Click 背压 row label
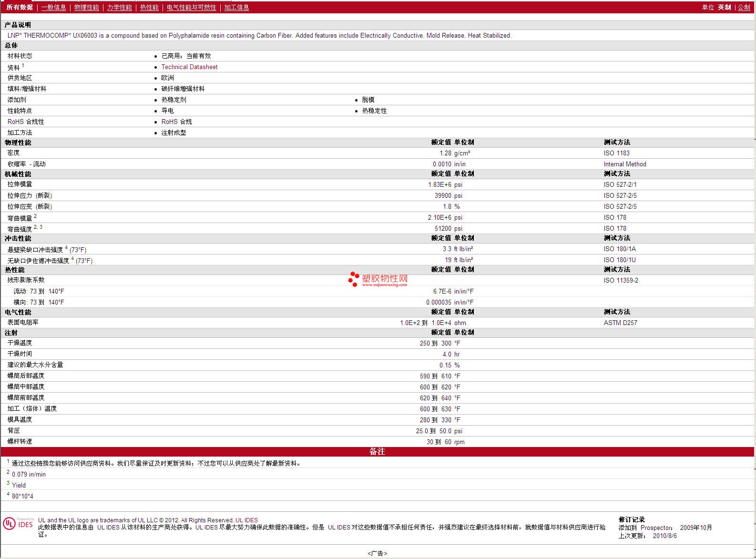The height and width of the screenshot is (559, 756). coord(13,431)
